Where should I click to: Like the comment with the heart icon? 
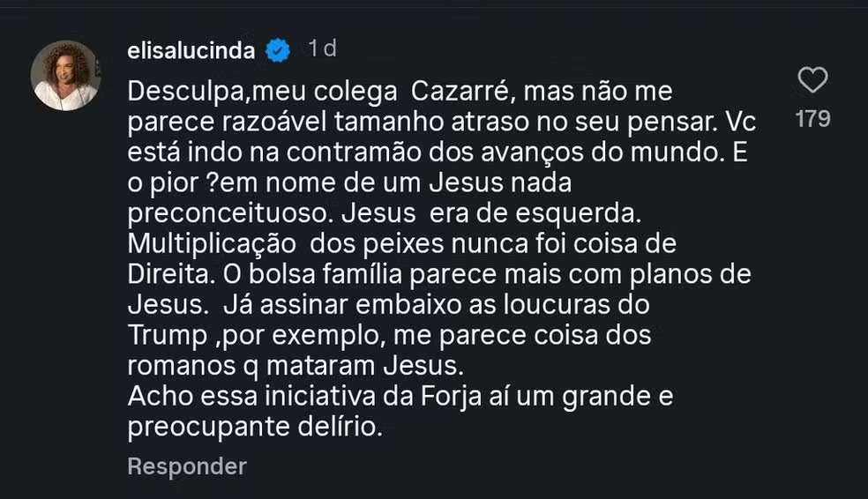812,81
